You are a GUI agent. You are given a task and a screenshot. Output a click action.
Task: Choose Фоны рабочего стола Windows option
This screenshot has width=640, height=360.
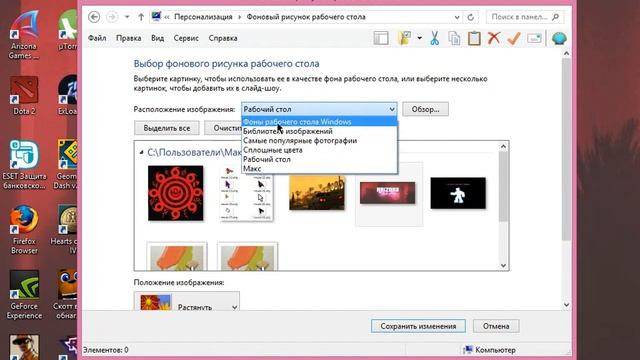coord(319,122)
